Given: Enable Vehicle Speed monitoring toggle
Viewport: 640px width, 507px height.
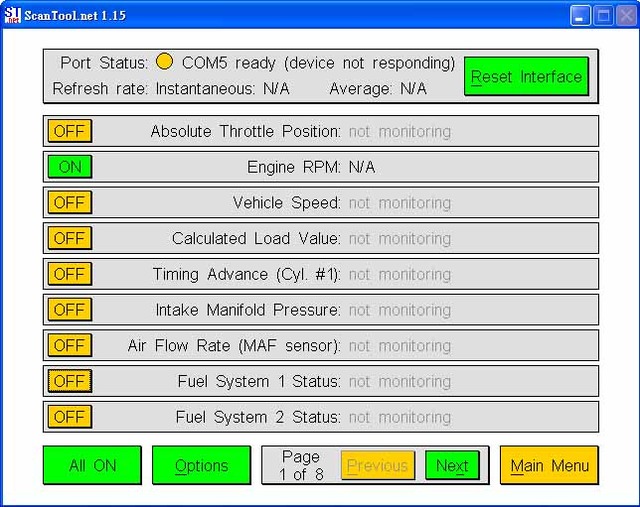Looking at the screenshot, I should click(69, 203).
